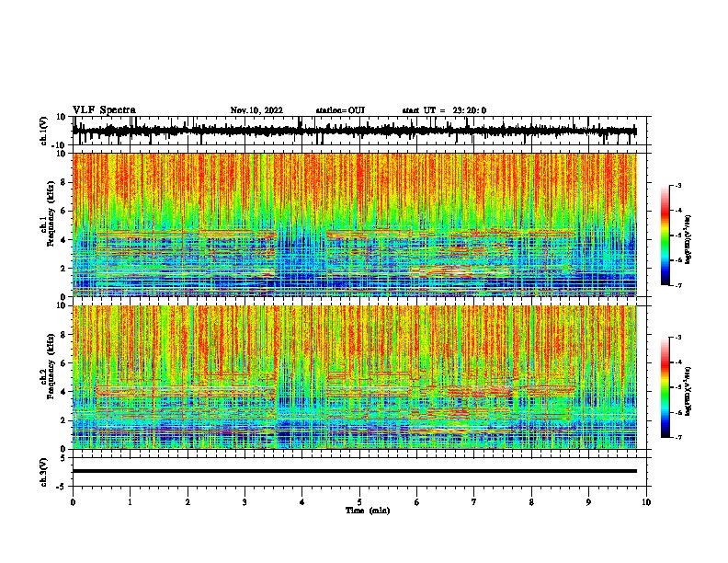Click the time axis tick label "9"
Image resolution: width=728 pixels, height=563 pixels.
coord(588,502)
